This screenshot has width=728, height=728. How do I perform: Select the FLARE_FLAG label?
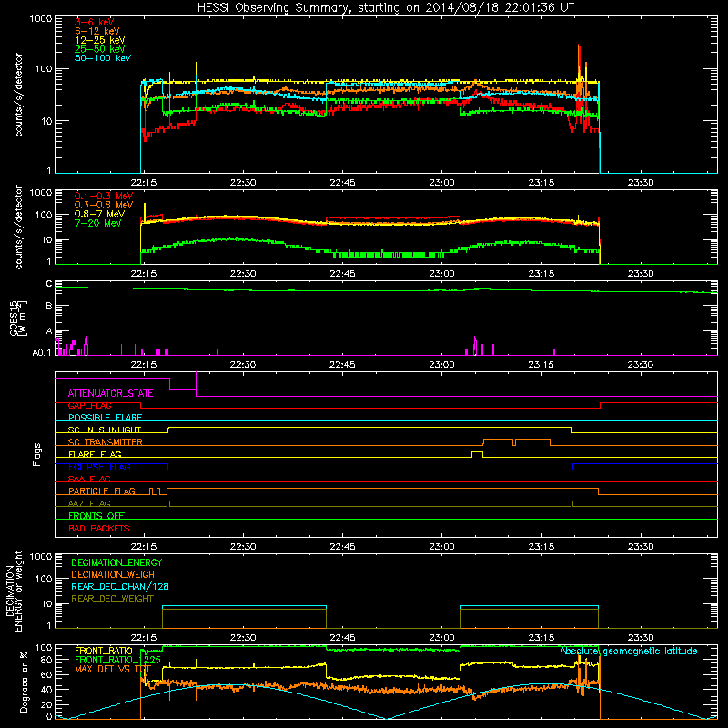point(95,454)
